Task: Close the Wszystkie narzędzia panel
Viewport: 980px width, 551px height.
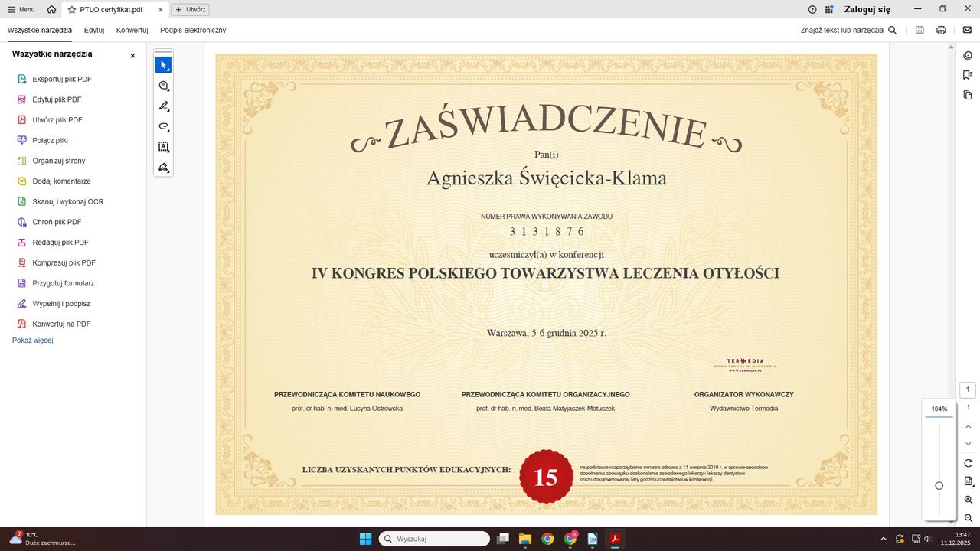Action: 132,55
